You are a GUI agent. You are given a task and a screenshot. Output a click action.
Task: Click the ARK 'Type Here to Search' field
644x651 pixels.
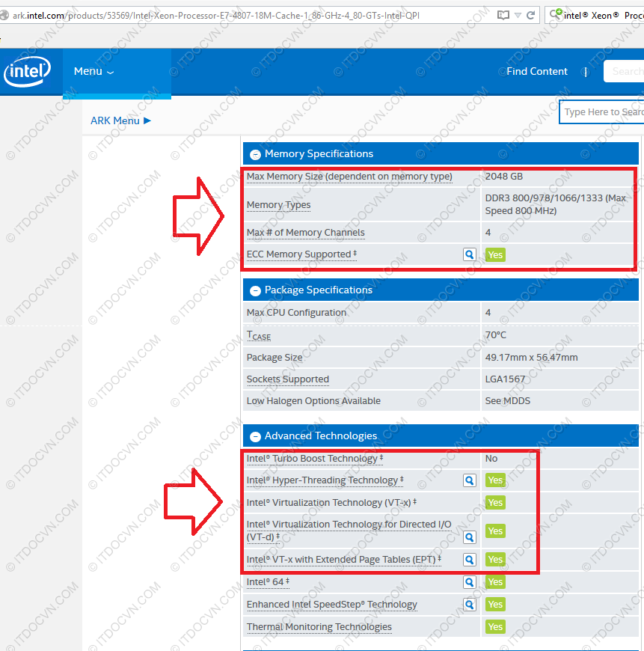click(x=602, y=112)
